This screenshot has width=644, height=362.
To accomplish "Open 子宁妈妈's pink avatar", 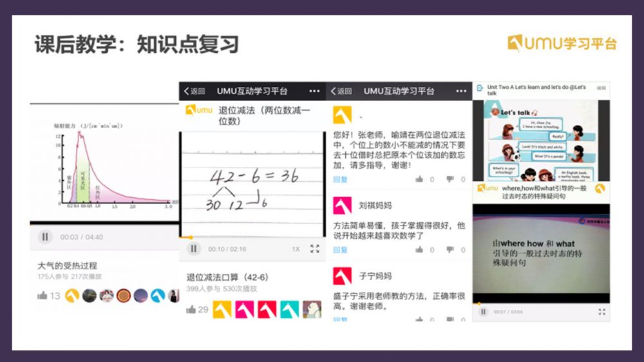I will [342, 276].
